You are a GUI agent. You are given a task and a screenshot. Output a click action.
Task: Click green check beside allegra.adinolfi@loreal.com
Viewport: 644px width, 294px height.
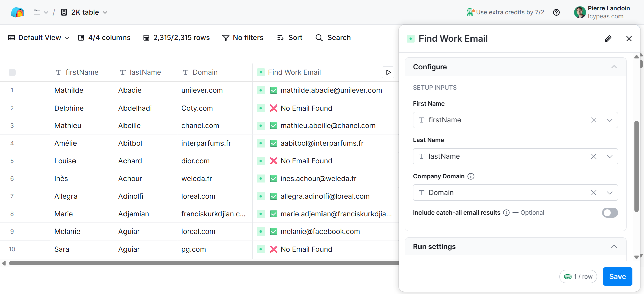pos(274,196)
